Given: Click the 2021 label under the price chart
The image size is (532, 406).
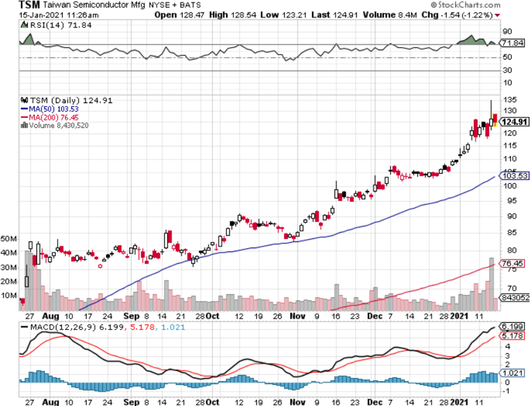Looking at the screenshot, I should (x=459, y=316).
